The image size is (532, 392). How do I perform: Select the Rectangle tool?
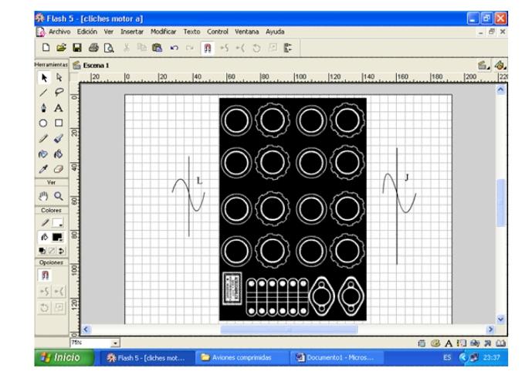pos(58,123)
